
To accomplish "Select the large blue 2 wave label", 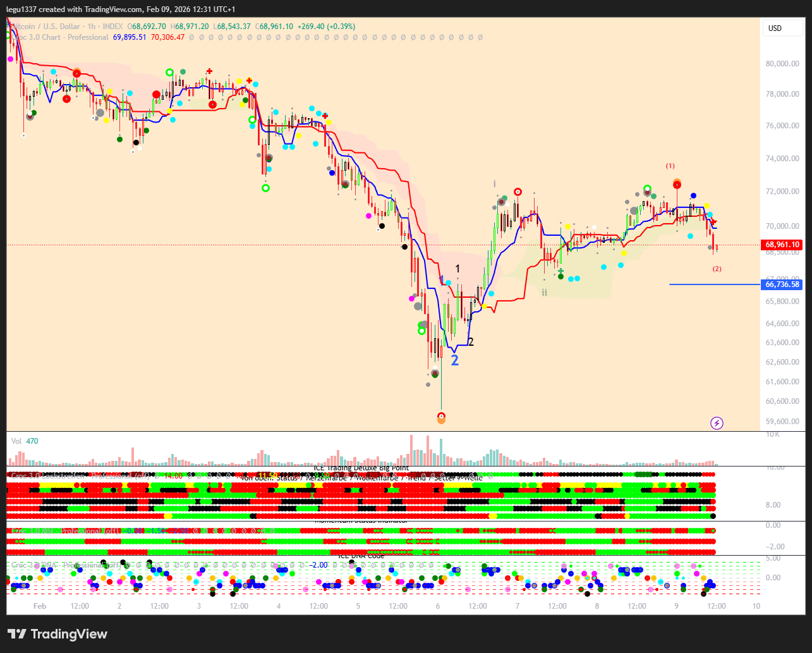I will coord(454,360).
